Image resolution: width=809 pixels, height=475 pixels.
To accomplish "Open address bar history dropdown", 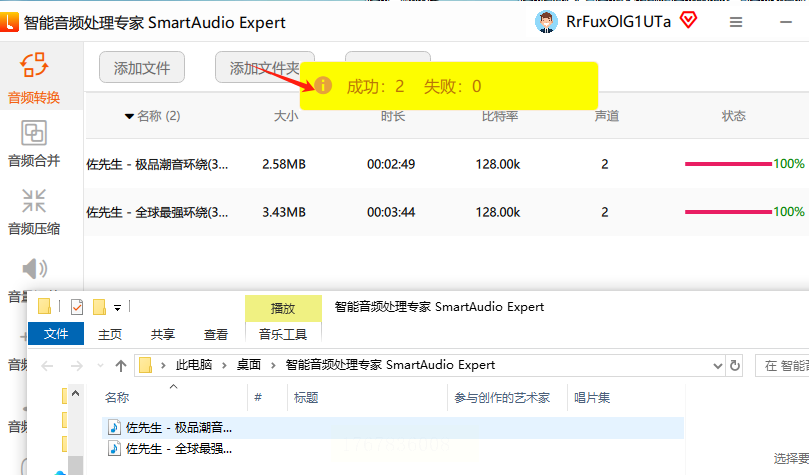I will pyautogui.click(x=718, y=366).
